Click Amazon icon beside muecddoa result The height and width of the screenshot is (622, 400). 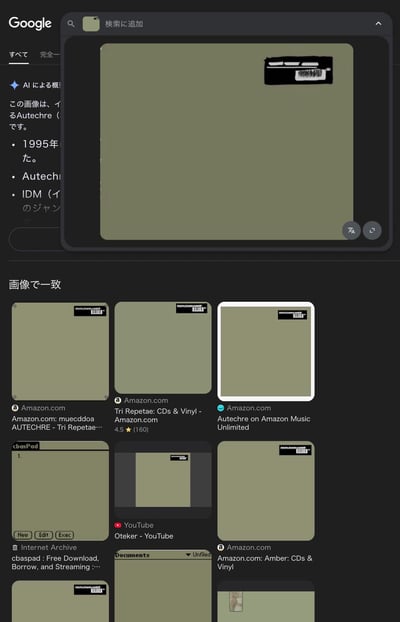(15, 408)
